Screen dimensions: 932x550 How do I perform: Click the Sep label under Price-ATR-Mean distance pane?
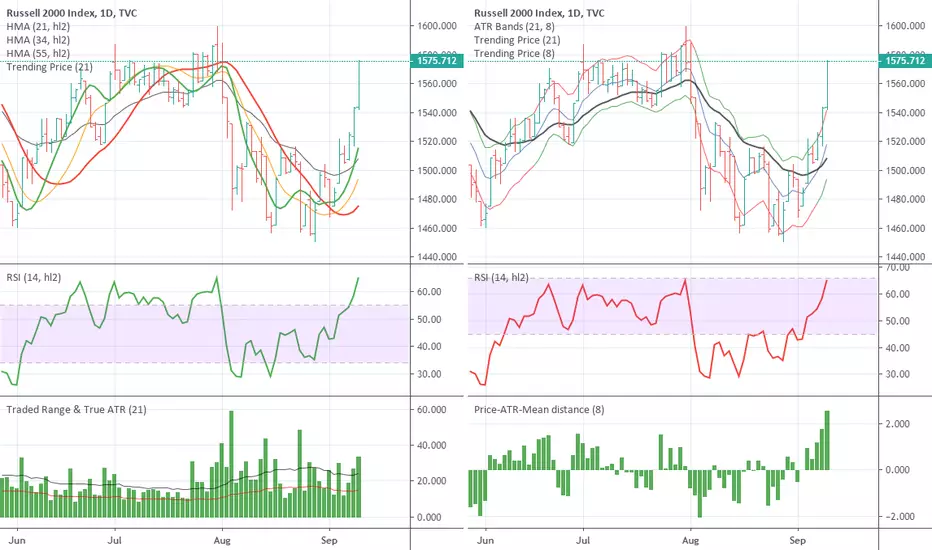click(797, 540)
